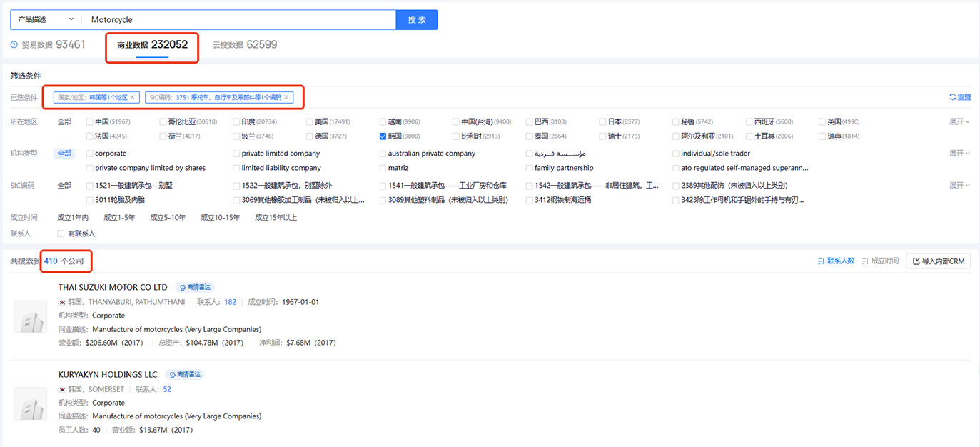Expand the SIC编码 filter row
The width and height of the screenshot is (980, 447).
point(959,186)
